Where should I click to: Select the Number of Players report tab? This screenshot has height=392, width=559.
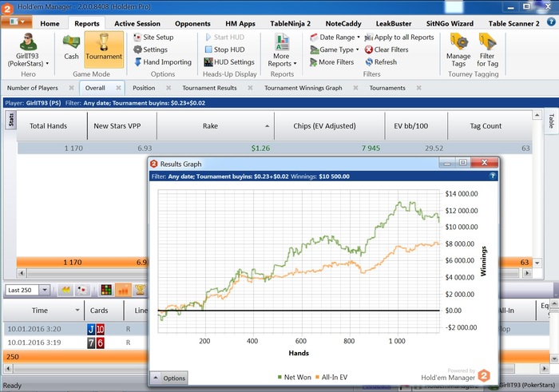33,88
